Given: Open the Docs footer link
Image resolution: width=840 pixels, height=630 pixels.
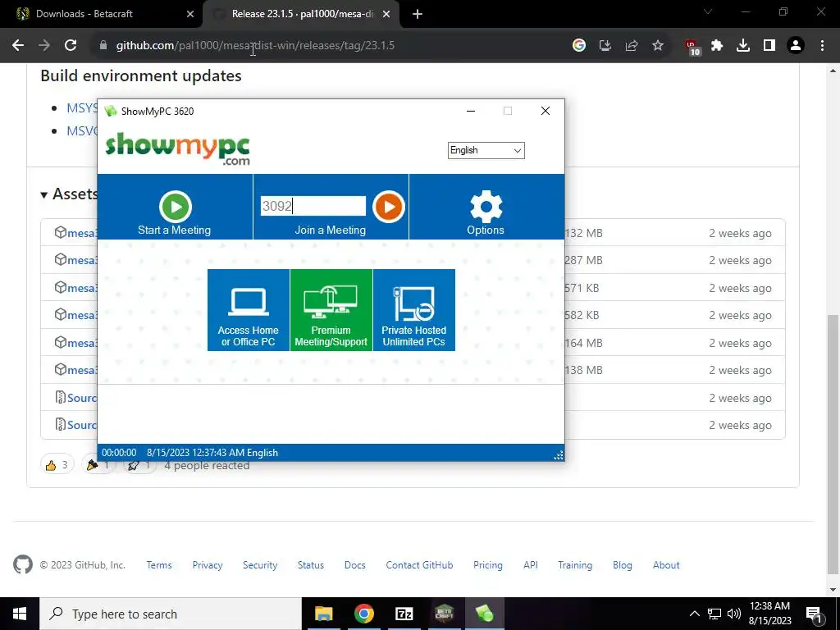Looking at the screenshot, I should click(354, 565).
